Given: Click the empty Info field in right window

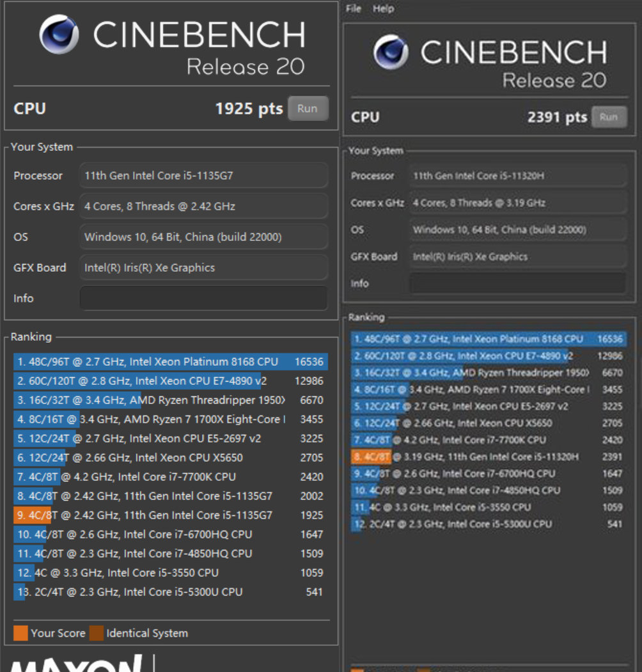Looking at the screenshot, I should coord(517,283).
